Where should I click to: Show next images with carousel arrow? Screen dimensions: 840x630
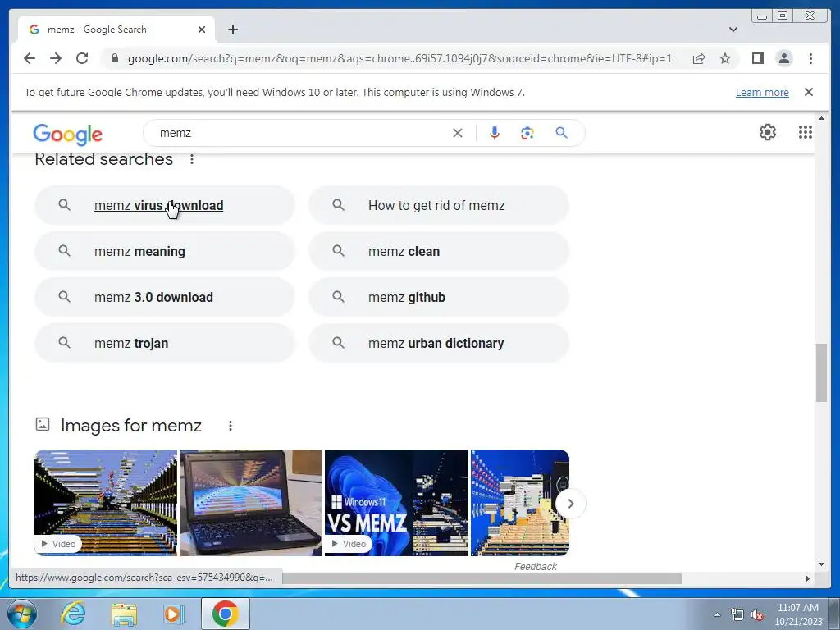[x=571, y=504]
